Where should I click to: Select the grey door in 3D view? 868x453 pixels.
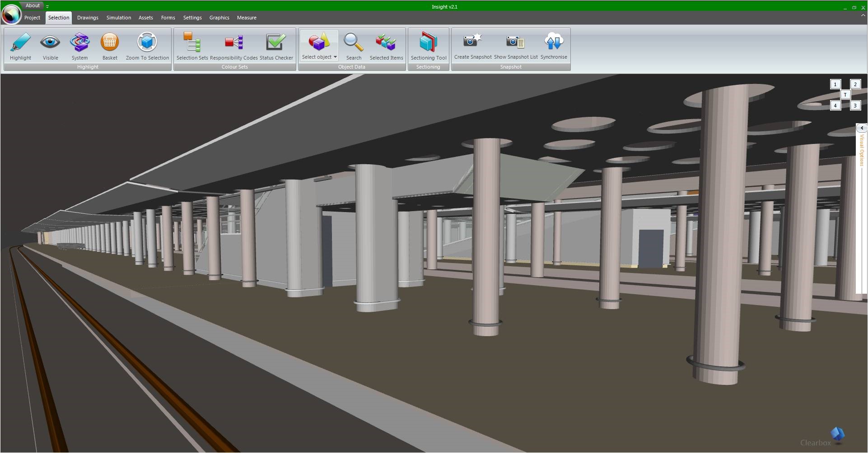click(651, 249)
